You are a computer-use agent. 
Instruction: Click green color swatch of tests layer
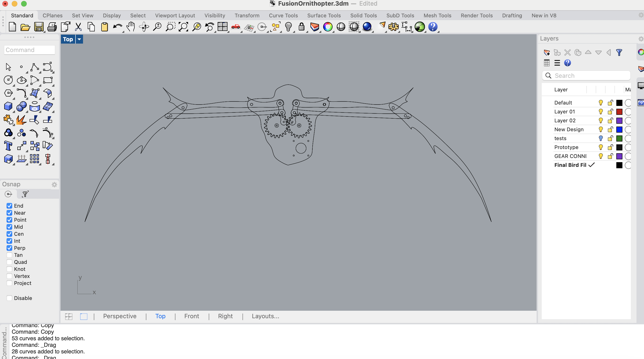619,138
